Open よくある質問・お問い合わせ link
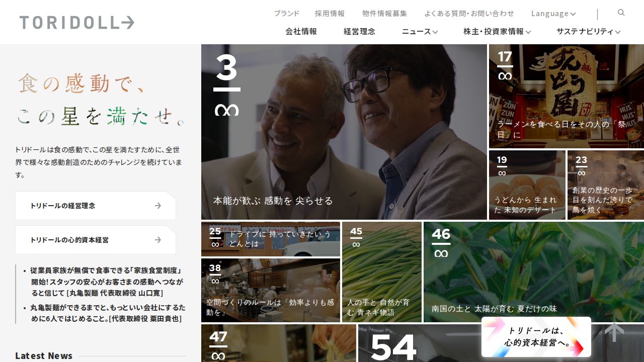The image size is (644, 362). point(469,14)
